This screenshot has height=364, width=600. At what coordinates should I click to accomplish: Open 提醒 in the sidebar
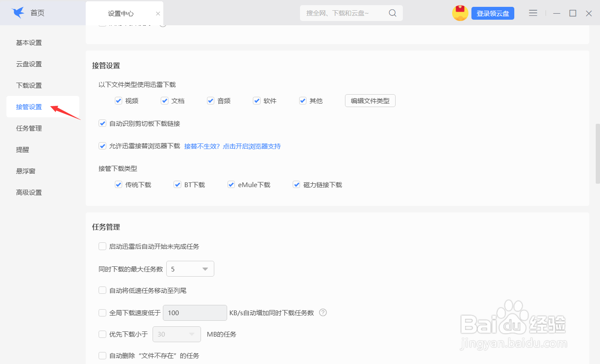pyautogui.click(x=23, y=150)
